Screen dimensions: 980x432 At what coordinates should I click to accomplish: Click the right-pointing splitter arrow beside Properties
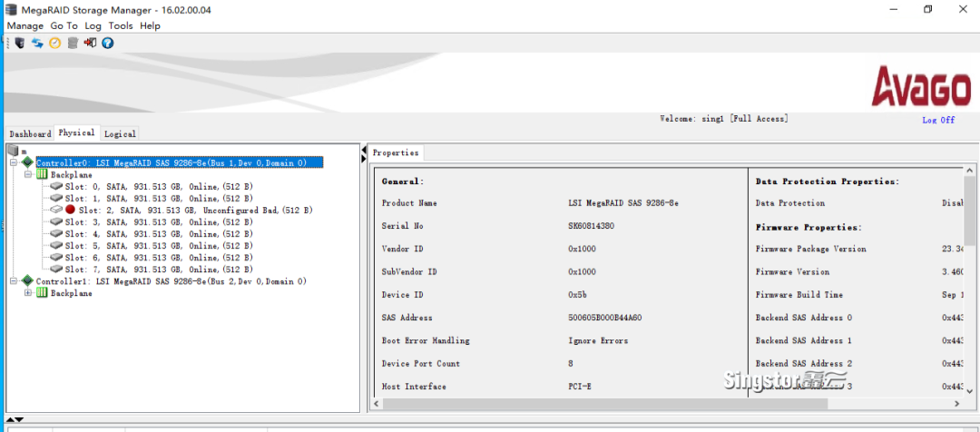[365, 160]
